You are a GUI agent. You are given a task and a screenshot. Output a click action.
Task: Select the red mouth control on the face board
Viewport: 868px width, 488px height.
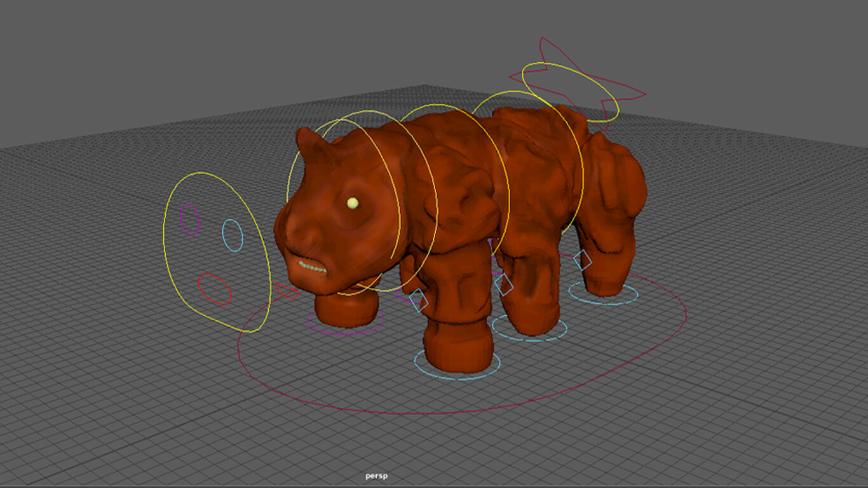click(214, 287)
